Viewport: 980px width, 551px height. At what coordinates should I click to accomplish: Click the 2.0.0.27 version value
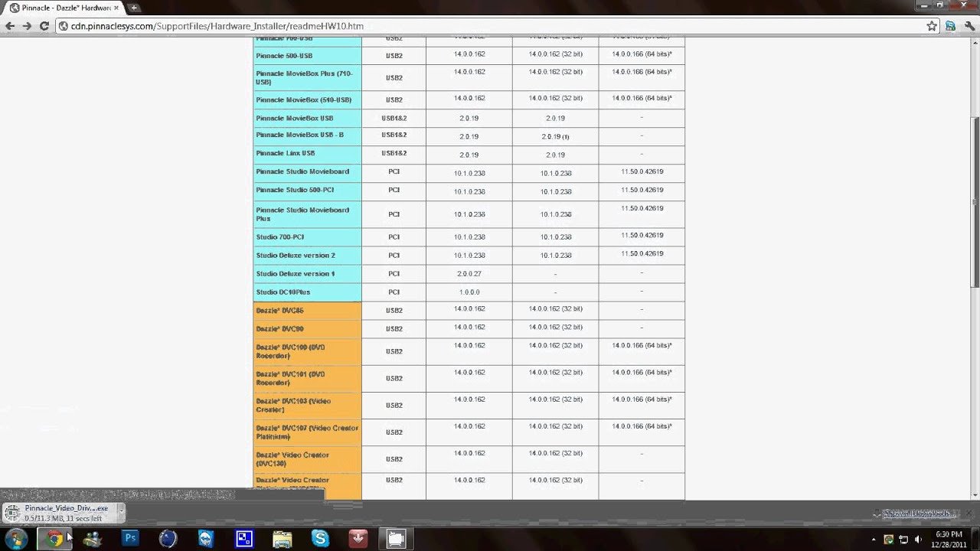469,274
